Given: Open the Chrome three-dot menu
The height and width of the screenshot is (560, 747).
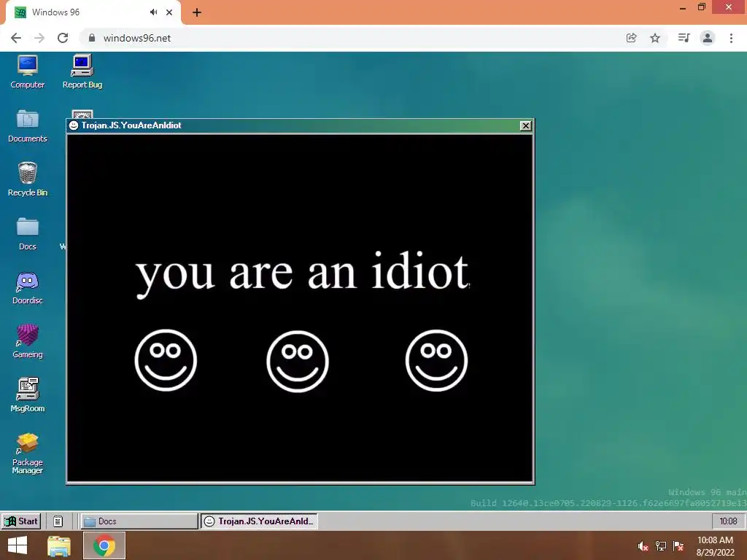Looking at the screenshot, I should pos(731,38).
